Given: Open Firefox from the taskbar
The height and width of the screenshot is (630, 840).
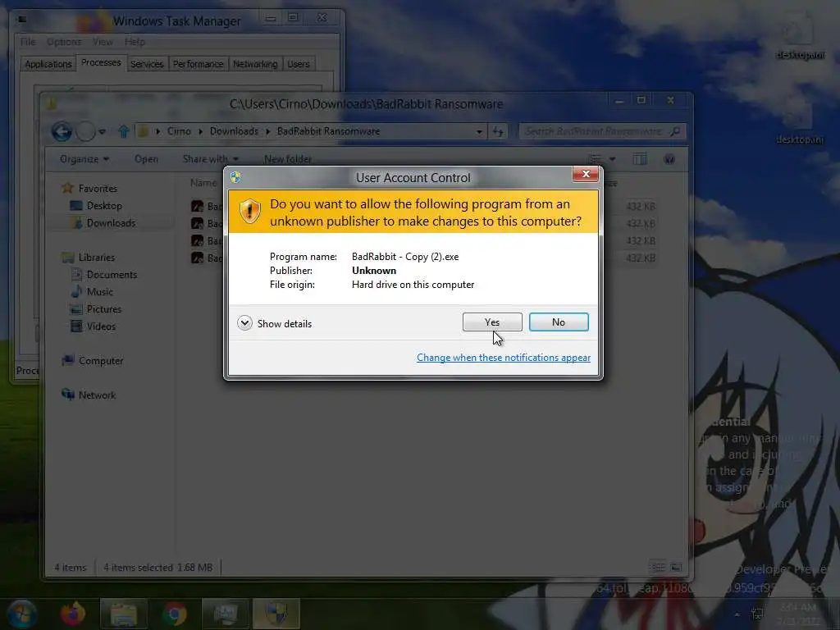Looking at the screenshot, I should [72, 614].
